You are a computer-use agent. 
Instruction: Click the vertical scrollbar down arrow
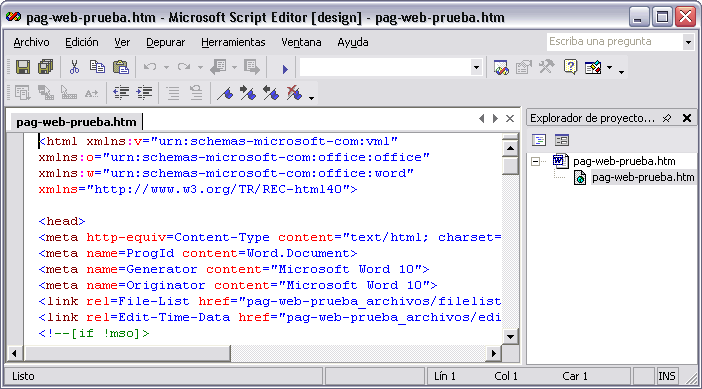pyautogui.click(x=510, y=337)
